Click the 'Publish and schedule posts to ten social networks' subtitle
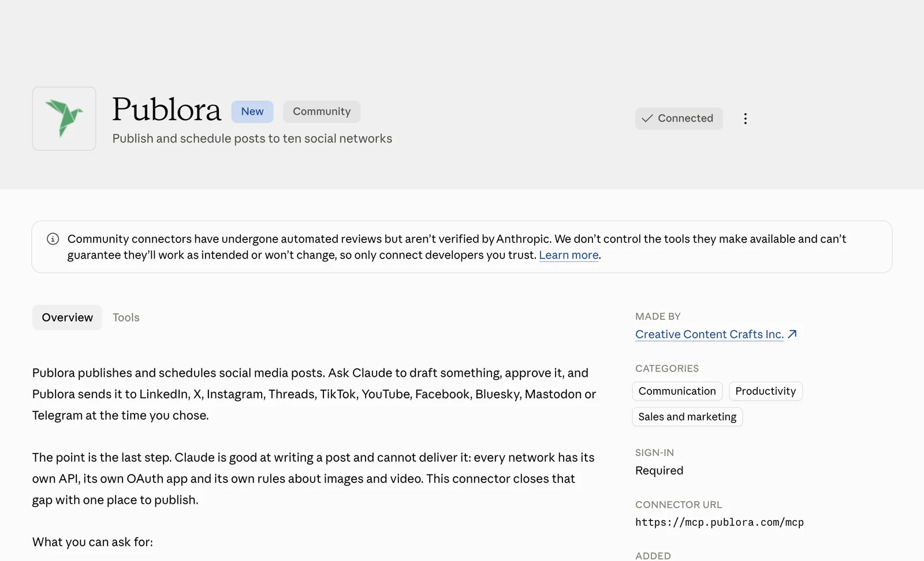 252,139
